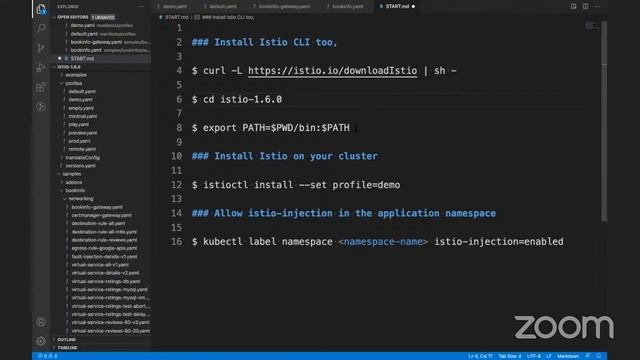640x360 pixels.
Task: Open the Run and Debug icon
Action: point(41,67)
